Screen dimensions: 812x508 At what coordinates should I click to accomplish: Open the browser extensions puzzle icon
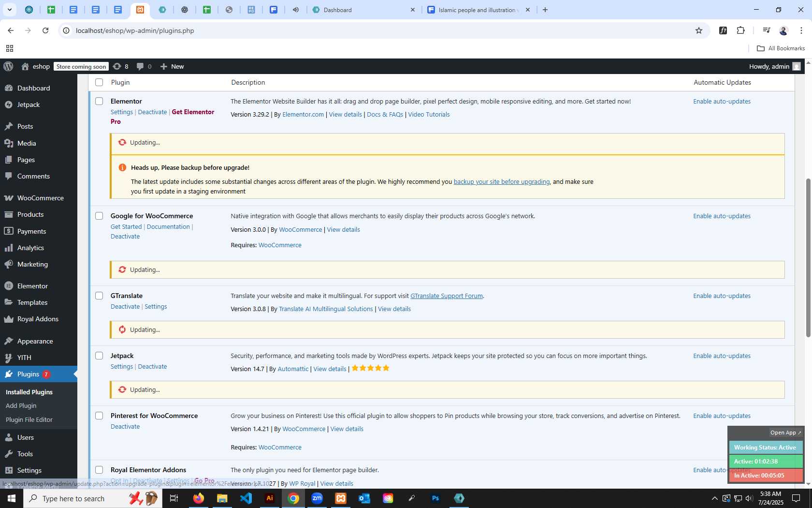click(x=740, y=30)
